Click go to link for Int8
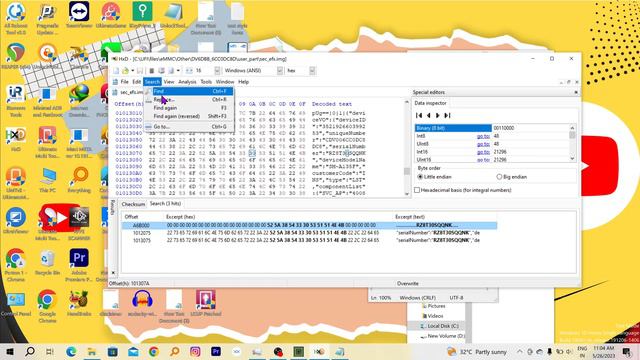 pos(483,136)
